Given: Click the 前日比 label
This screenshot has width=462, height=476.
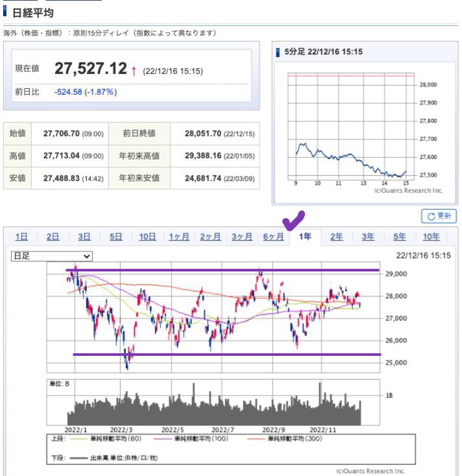Looking at the screenshot, I should click(27, 92).
